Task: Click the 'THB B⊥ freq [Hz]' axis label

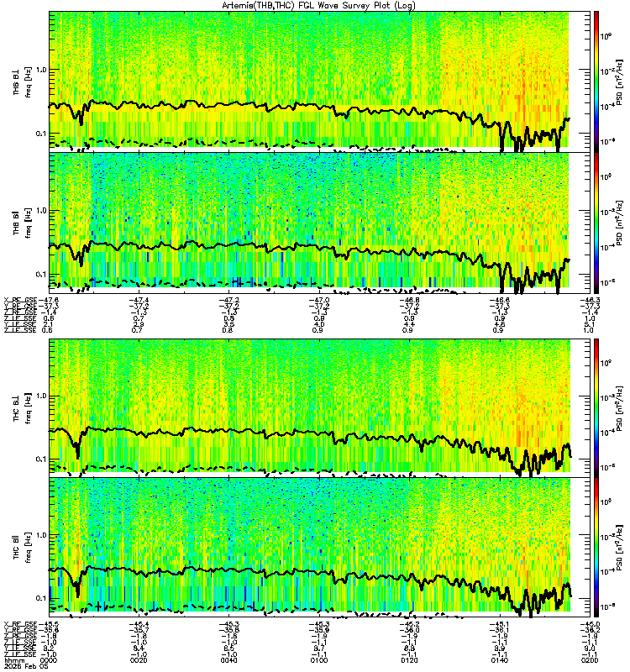Action: 23,81
